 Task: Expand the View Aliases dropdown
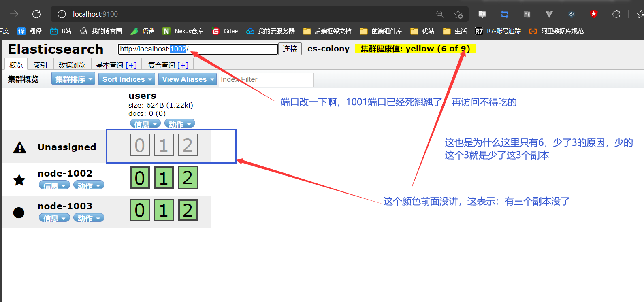188,79
